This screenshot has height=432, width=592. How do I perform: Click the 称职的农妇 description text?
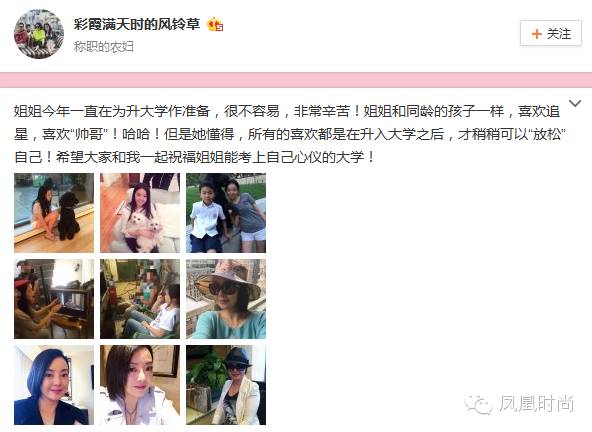point(103,46)
